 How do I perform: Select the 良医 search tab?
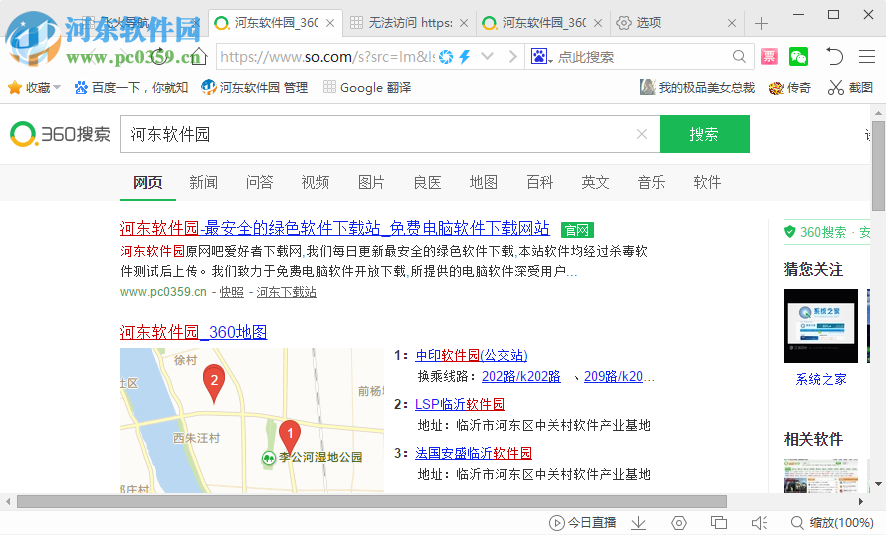point(427,182)
